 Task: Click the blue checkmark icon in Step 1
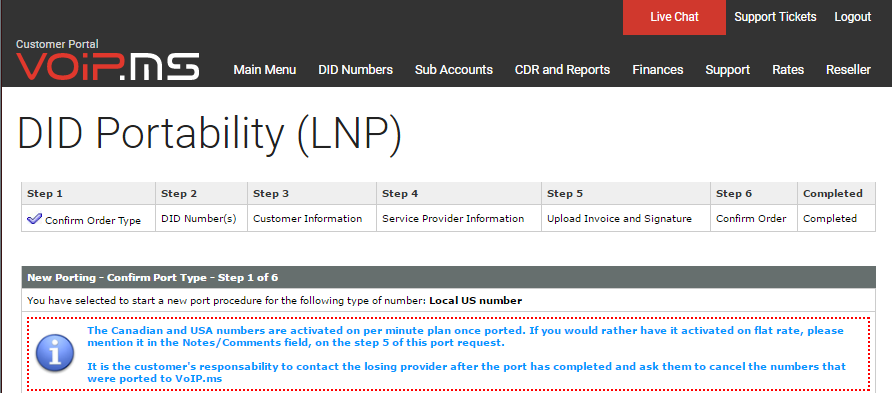35,219
